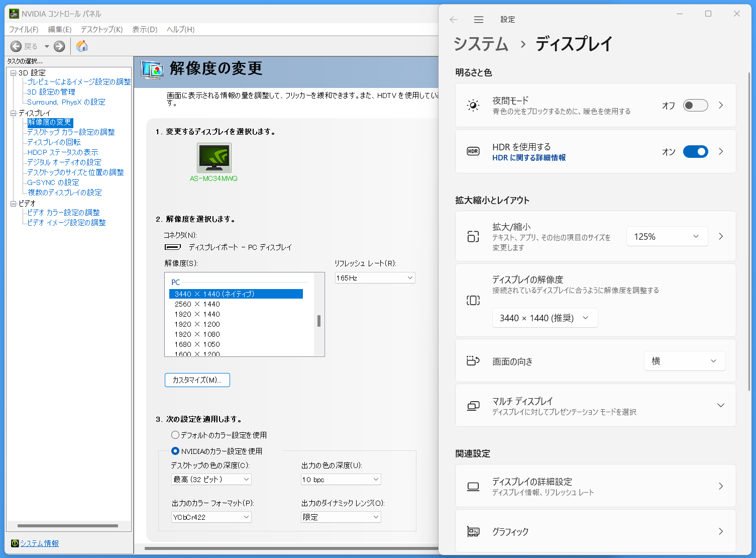The height and width of the screenshot is (558, 756).
Task: Open custom scaling chevron
Action: pyautogui.click(x=721, y=236)
